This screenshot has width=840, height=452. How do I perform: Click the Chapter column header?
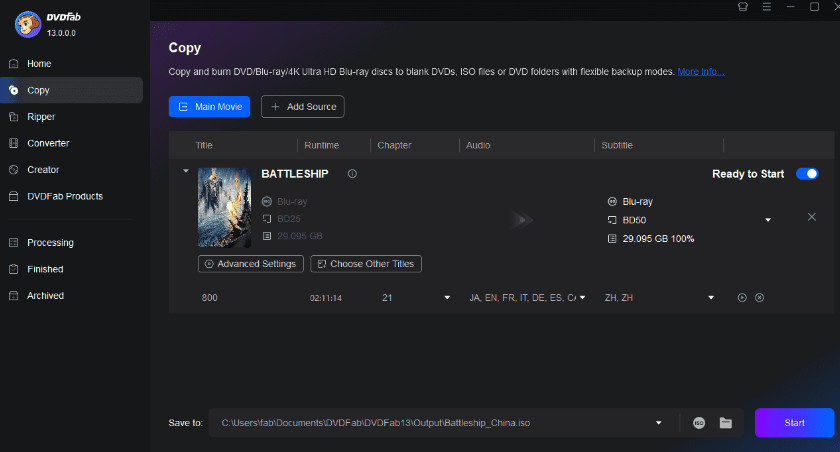(394, 145)
